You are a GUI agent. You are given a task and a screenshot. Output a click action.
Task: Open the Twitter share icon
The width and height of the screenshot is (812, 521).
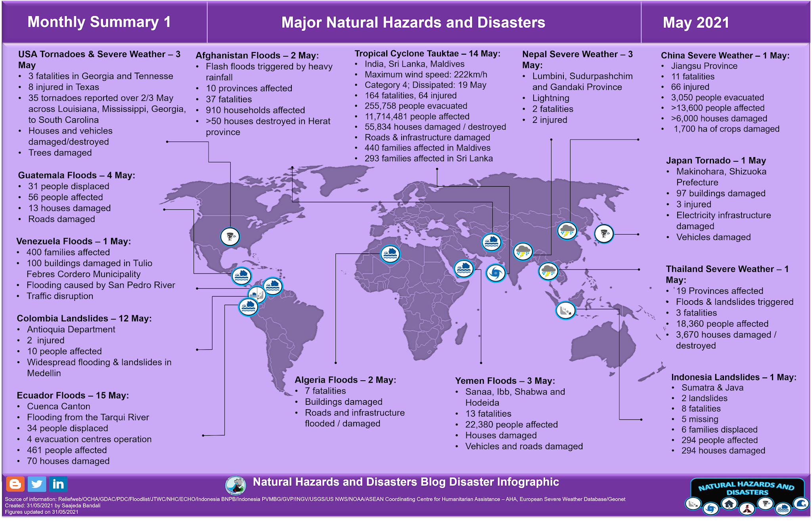point(38,484)
